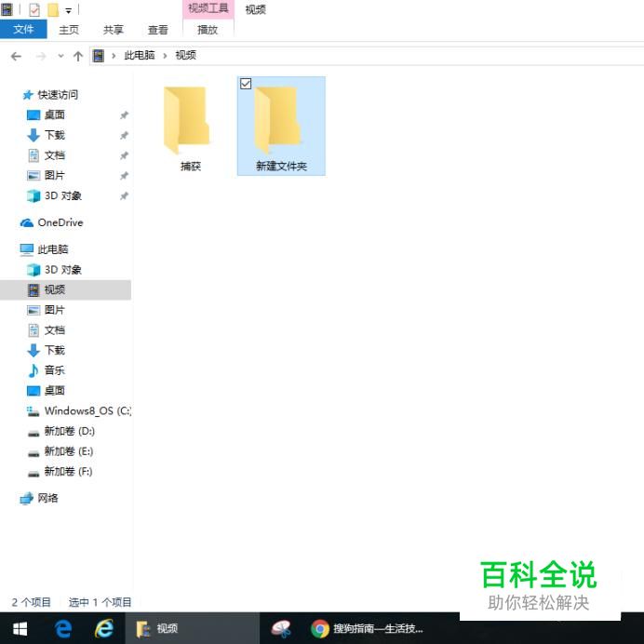Screen dimensions: 644x644
Task: Open the 文件 file menu
Action: (x=23, y=29)
